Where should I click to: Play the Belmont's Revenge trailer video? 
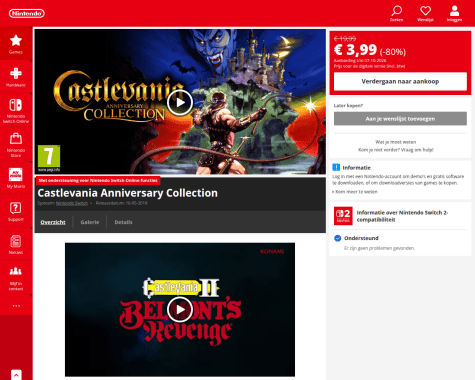click(x=180, y=310)
